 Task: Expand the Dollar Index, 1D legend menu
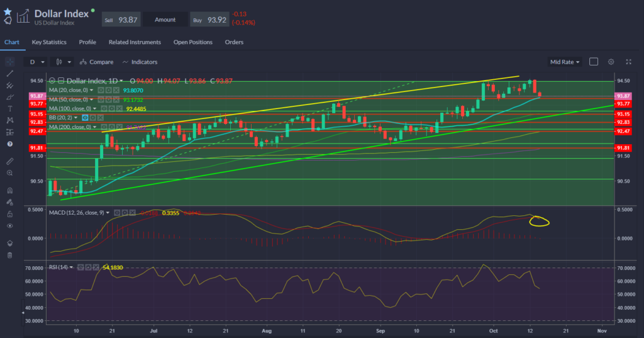(x=121, y=81)
